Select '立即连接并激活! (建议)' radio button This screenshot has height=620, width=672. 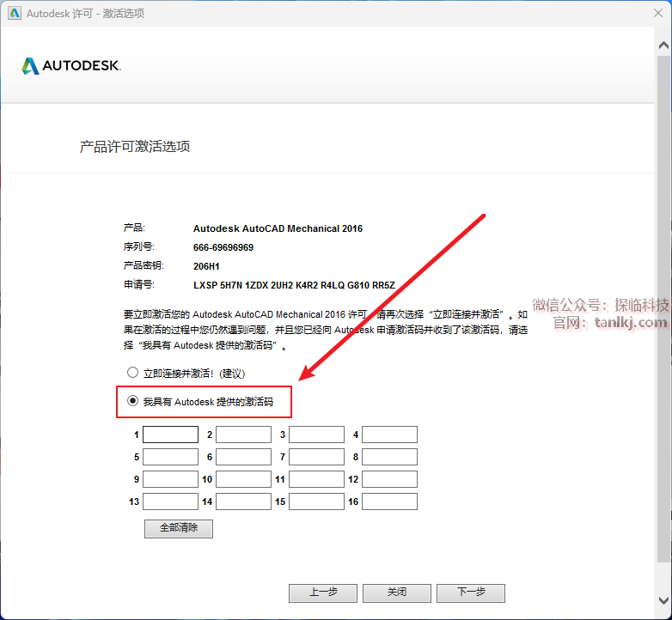(133, 373)
